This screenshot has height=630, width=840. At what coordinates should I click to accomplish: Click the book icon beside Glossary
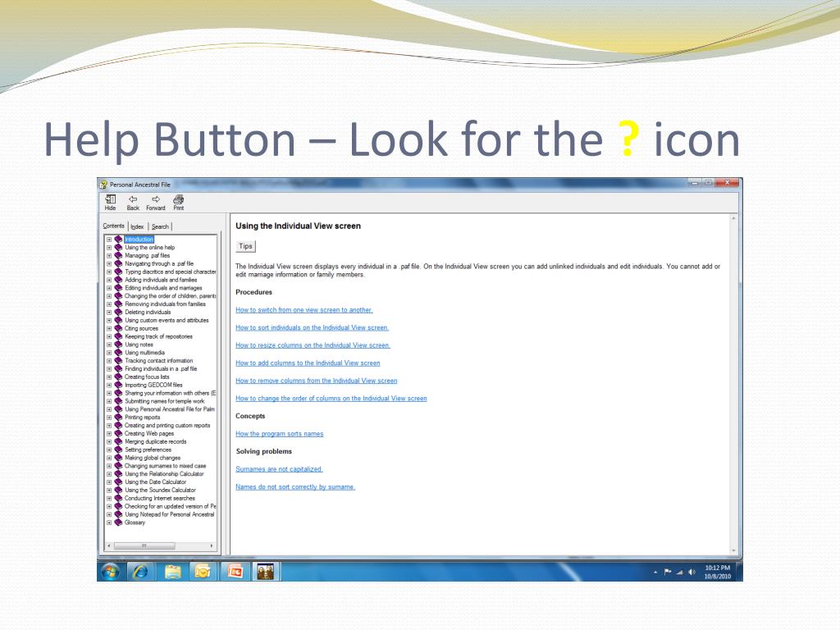(x=118, y=523)
